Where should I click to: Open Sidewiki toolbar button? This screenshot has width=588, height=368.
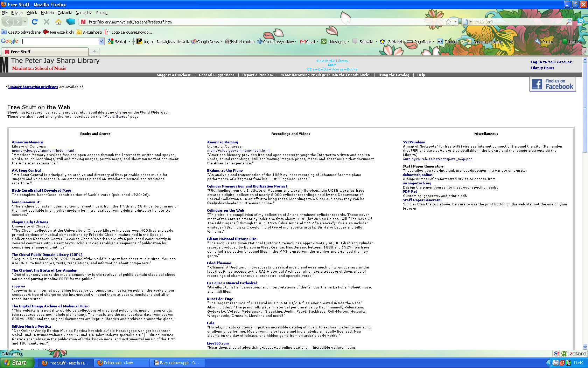point(363,41)
